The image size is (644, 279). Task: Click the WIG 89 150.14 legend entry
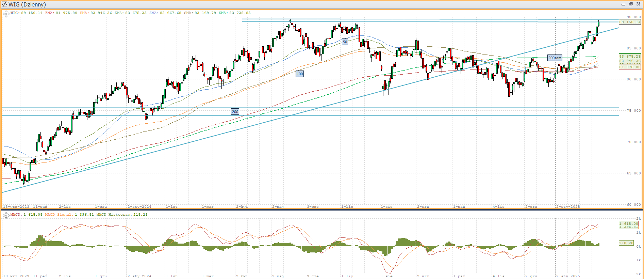coord(27,13)
